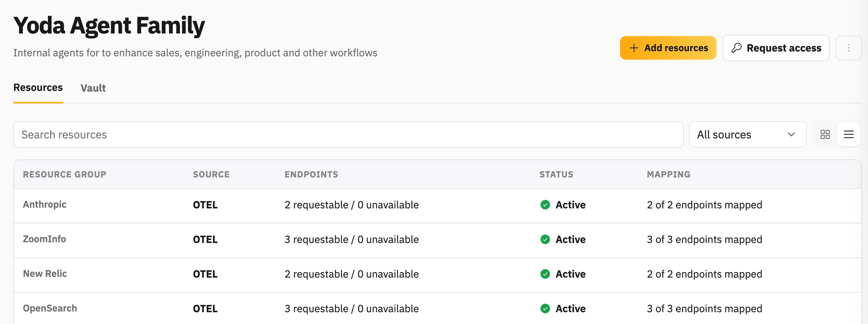Switch to list view layout
The width and height of the screenshot is (868, 324).
[x=849, y=134]
